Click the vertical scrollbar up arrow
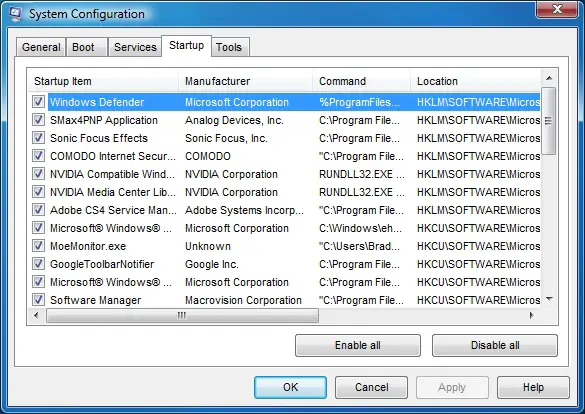This screenshot has width=585, height=414. 549,78
